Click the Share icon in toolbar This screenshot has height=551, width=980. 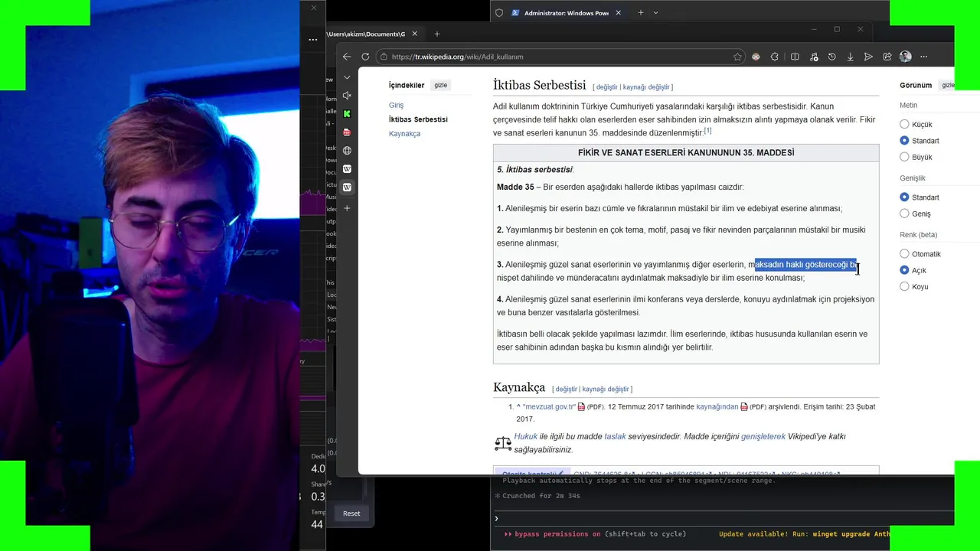coord(887,57)
